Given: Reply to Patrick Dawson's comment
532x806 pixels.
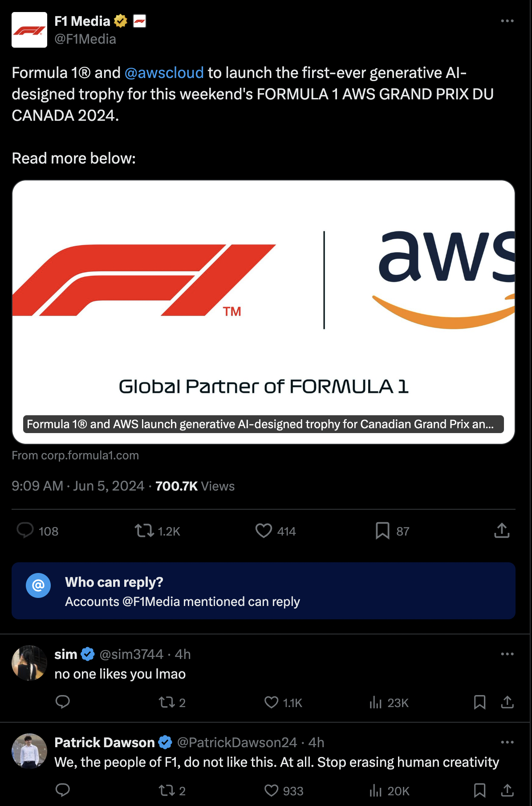Looking at the screenshot, I should pos(63,790).
